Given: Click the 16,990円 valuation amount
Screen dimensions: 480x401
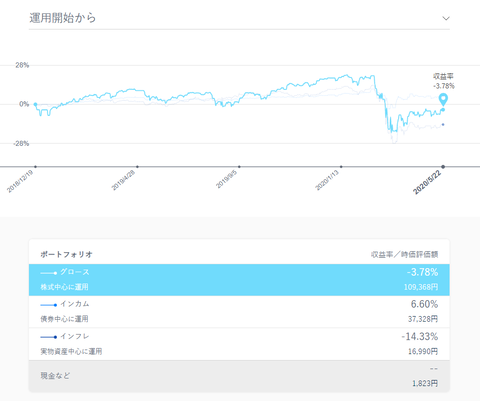Looking at the screenshot, I should coord(423,351).
